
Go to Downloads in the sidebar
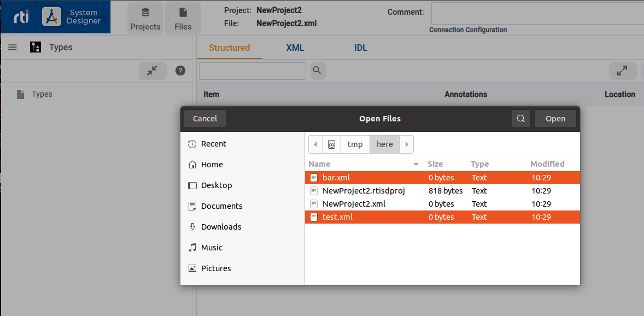(x=221, y=227)
